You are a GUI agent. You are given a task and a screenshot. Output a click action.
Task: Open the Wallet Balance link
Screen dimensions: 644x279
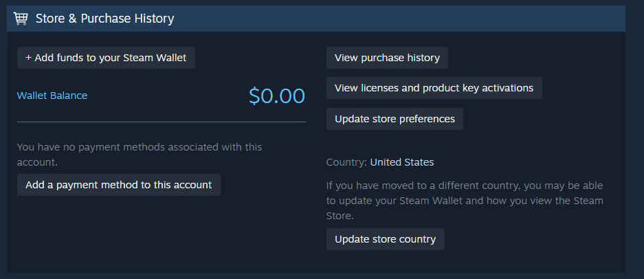point(52,96)
